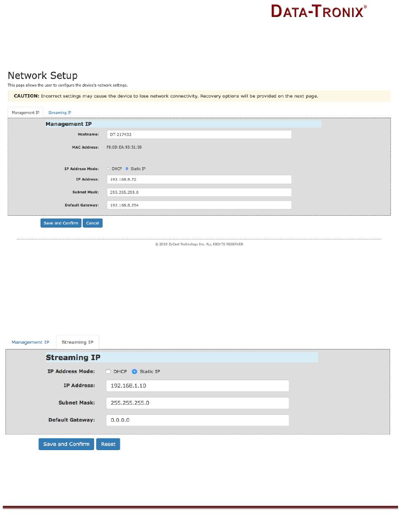This screenshot has width=401, height=532.
Task: Switch to the upper Streaming IP tab
Action: point(60,113)
